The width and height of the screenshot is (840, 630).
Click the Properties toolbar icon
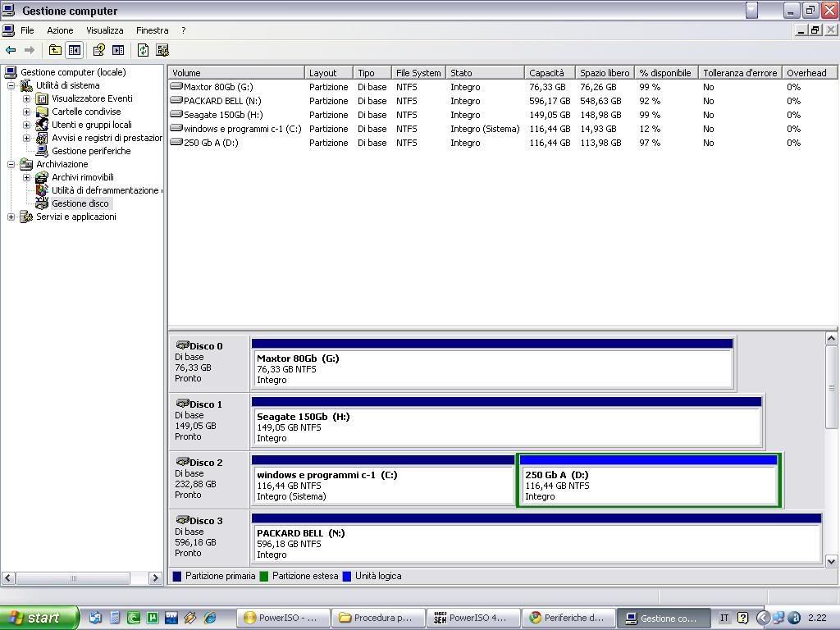[99, 50]
